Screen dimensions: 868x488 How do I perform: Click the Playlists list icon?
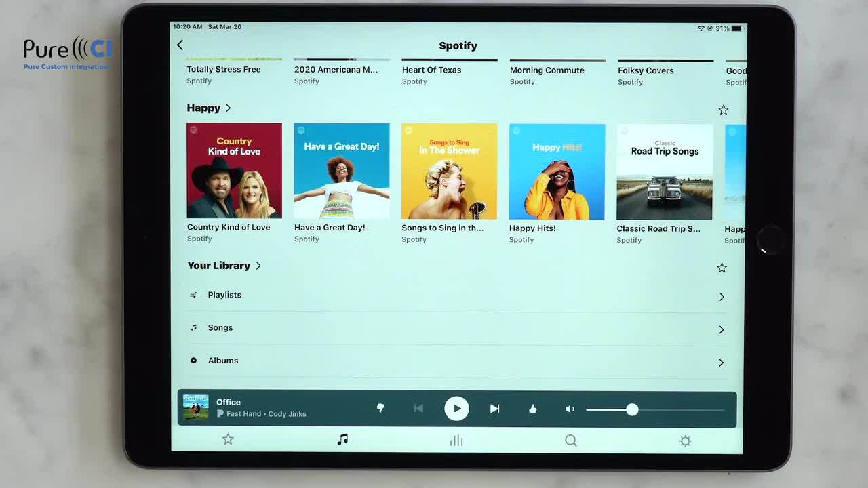(193, 295)
